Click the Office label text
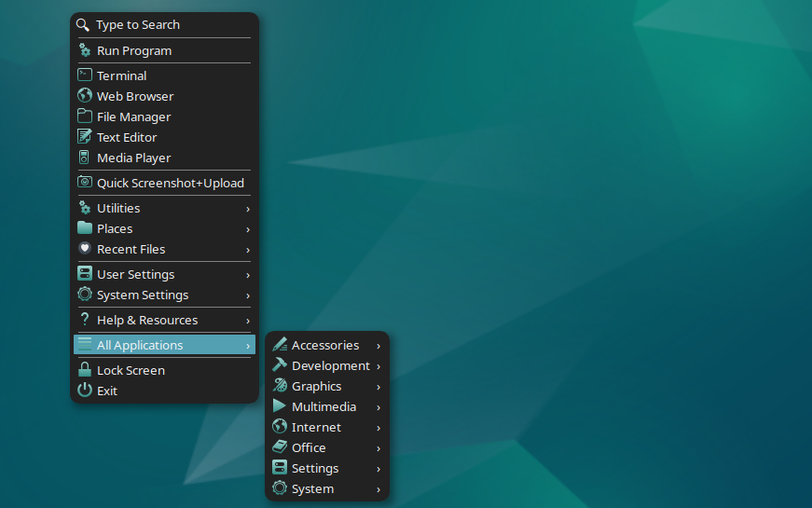812x508 pixels. [309, 448]
